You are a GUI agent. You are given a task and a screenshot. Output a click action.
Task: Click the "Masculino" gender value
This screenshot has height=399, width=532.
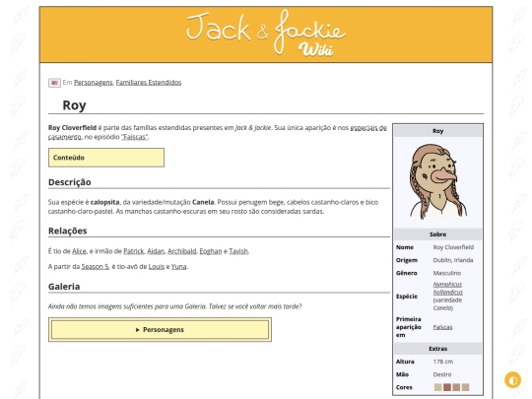(x=447, y=273)
